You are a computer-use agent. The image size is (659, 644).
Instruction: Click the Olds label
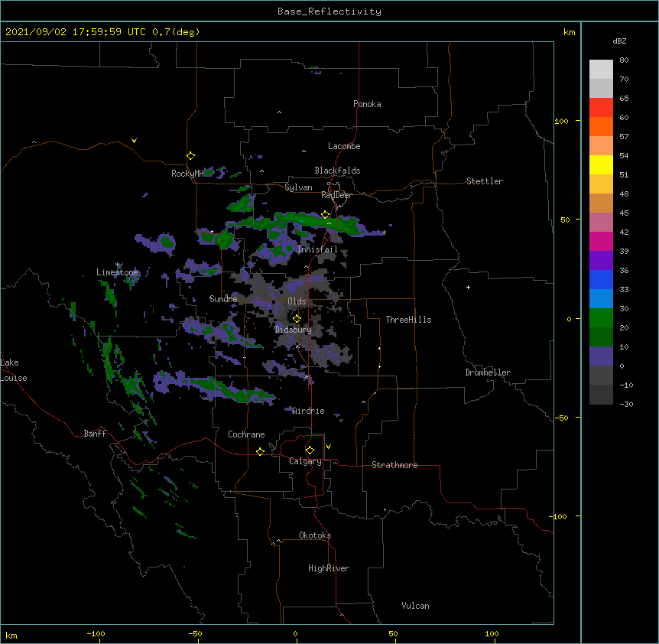[297, 301]
